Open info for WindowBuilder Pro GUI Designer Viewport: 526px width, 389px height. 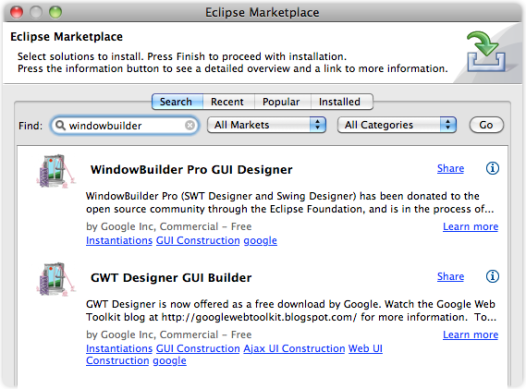pyautogui.click(x=492, y=168)
